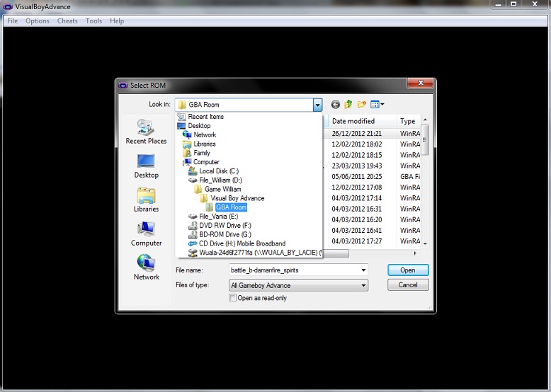The height and width of the screenshot is (392, 551).
Task: Click the Open button
Action: coord(408,270)
